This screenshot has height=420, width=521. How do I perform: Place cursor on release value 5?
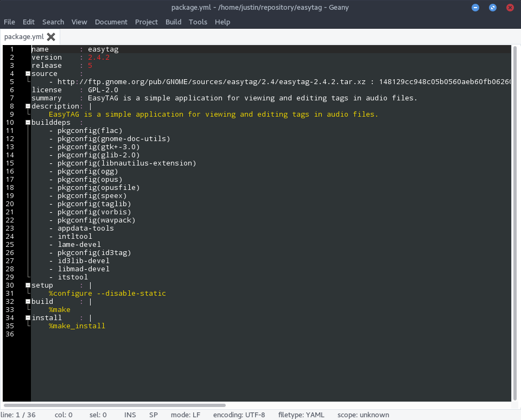point(90,66)
